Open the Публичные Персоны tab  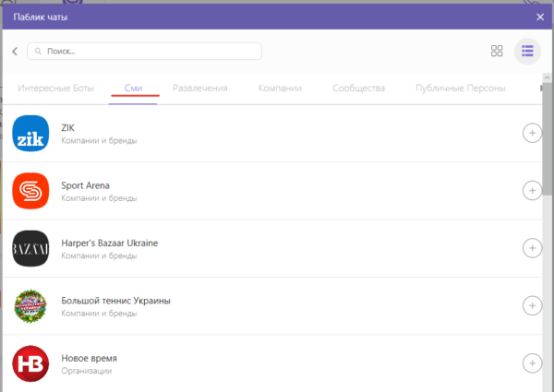click(x=461, y=89)
